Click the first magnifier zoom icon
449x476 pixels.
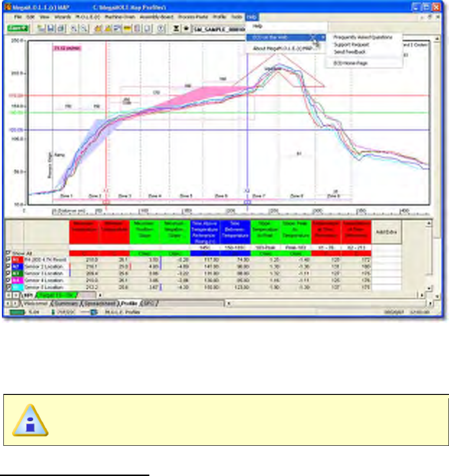coord(74,28)
